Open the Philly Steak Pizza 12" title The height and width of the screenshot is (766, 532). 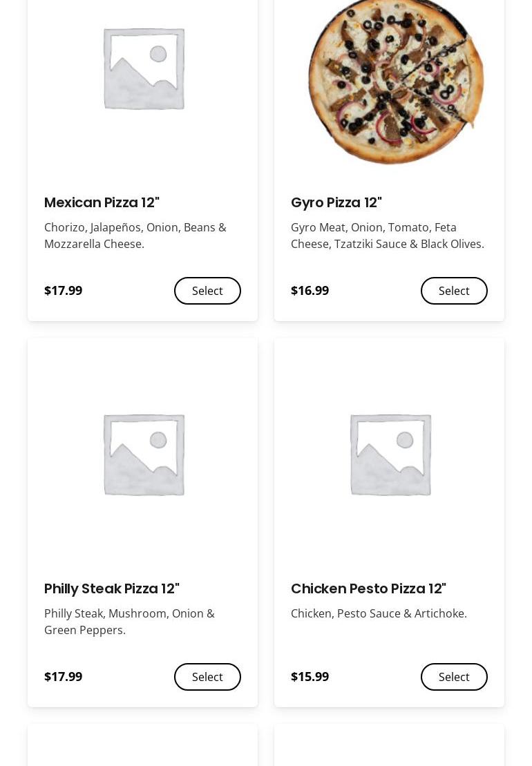tap(112, 588)
